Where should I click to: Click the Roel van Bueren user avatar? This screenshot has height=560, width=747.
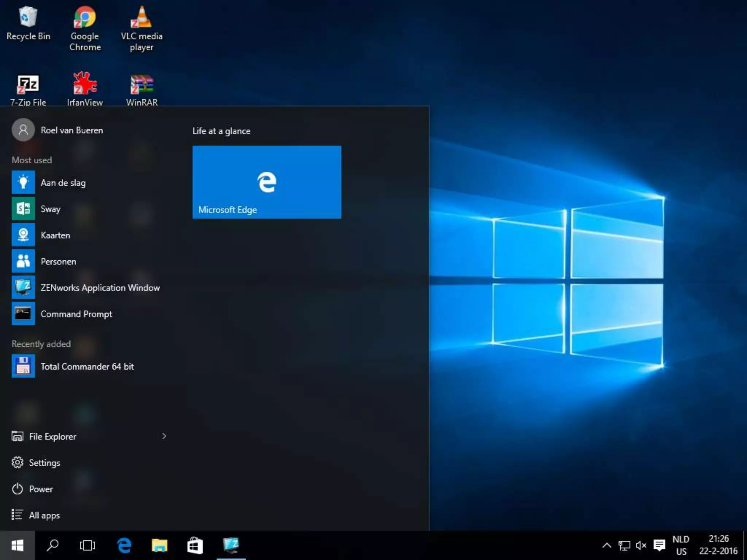coord(23,130)
